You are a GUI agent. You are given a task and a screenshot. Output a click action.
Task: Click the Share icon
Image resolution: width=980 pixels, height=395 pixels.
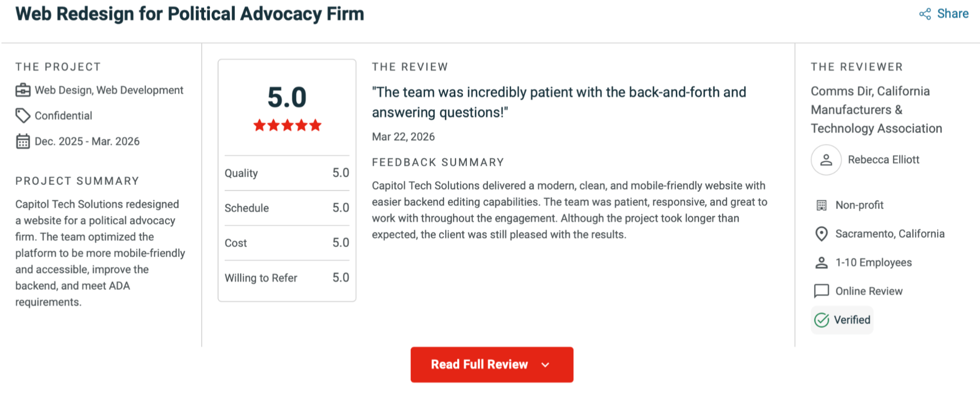coord(925,14)
